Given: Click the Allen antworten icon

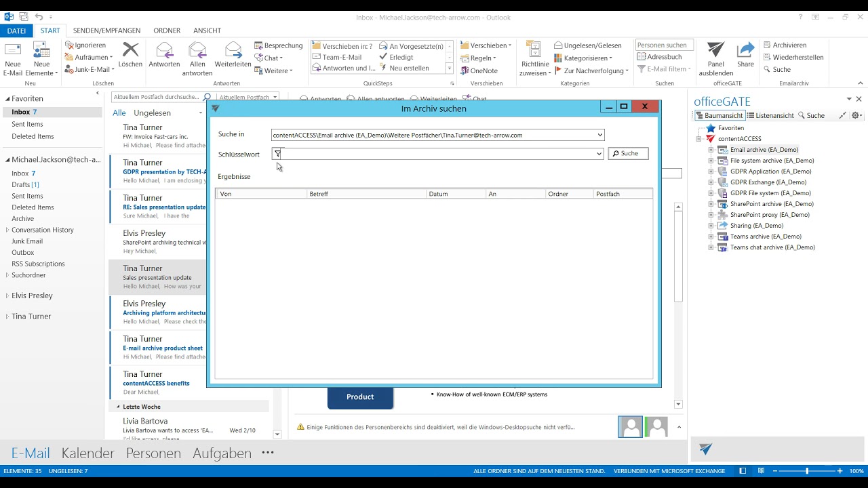Looking at the screenshot, I should pyautogui.click(x=197, y=59).
